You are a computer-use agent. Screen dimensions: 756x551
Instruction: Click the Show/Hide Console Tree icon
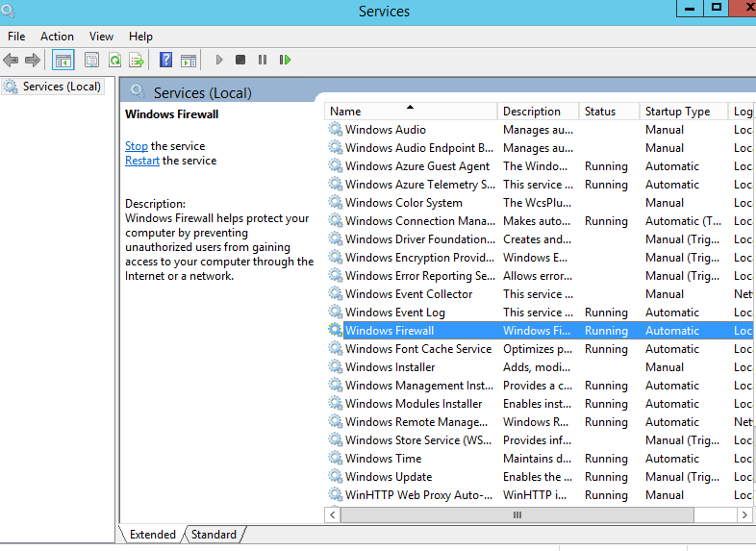coord(63,60)
